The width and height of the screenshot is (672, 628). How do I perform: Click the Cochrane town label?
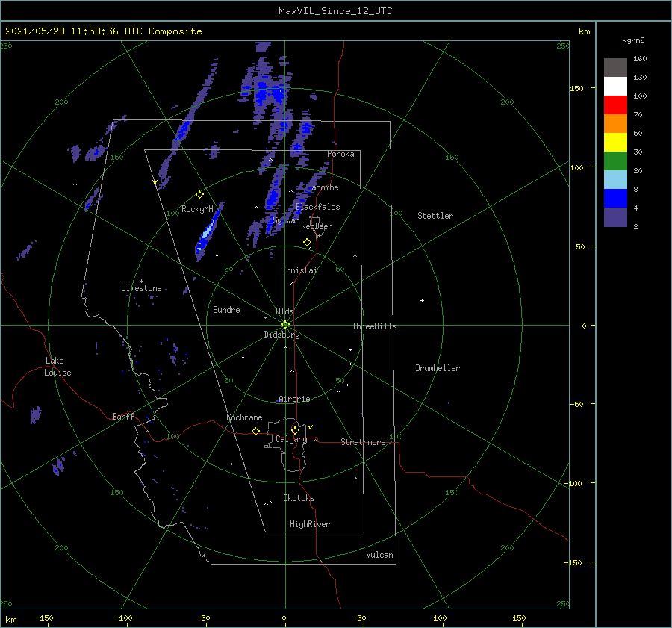click(244, 417)
